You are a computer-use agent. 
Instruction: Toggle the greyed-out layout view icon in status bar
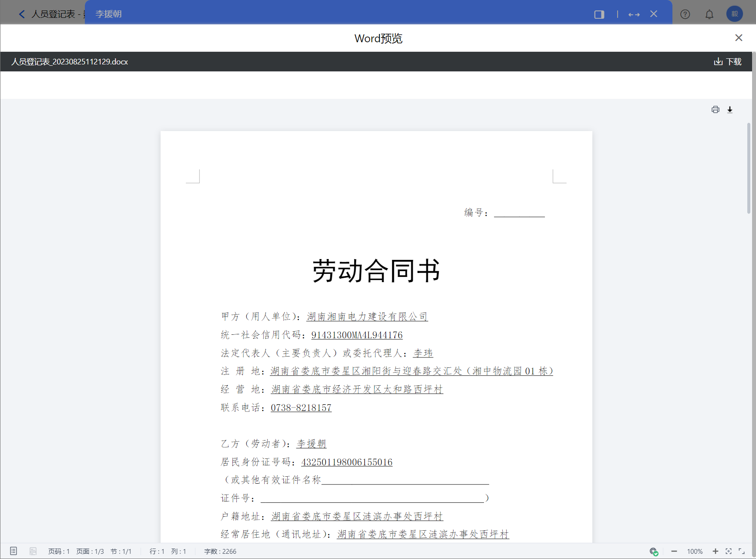coord(33,551)
